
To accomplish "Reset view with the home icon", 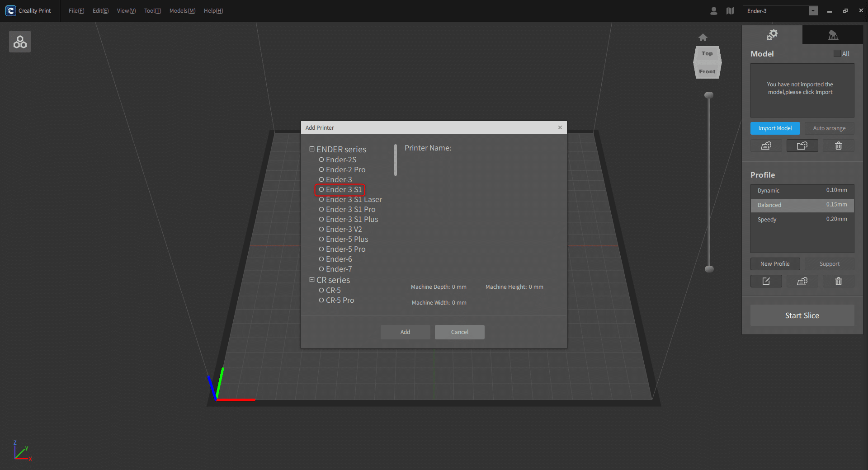I will (703, 38).
